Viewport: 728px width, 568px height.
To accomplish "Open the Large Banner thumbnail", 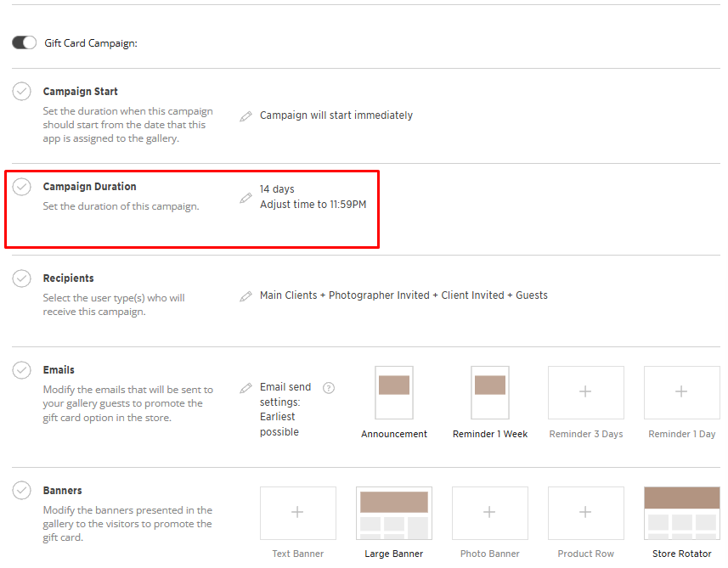I will pos(394,513).
